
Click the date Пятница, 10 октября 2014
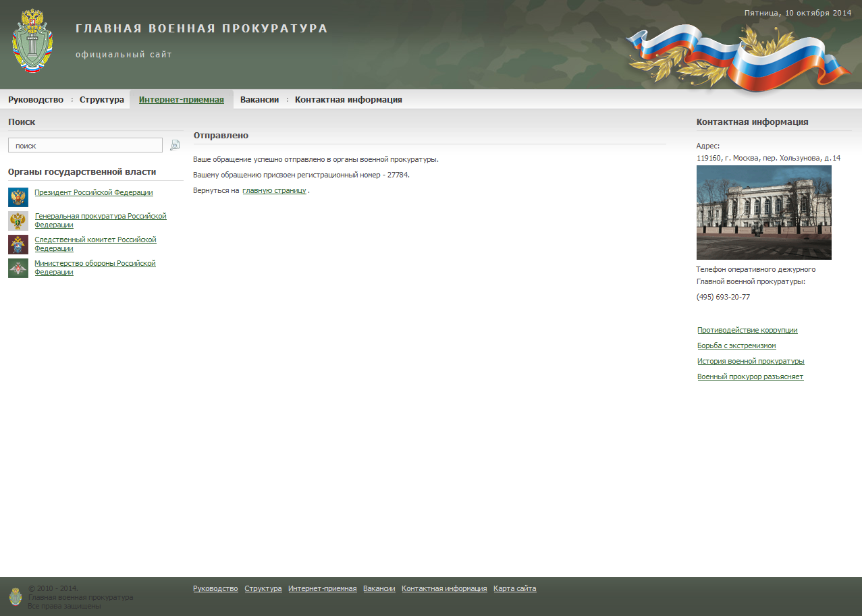(x=798, y=13)
